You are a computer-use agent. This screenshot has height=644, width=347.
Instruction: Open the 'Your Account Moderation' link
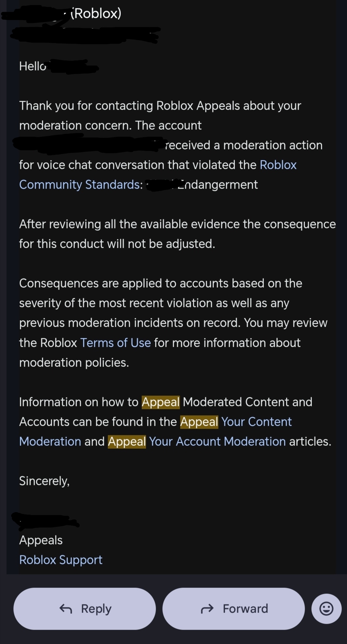click(x=217, y=441)
